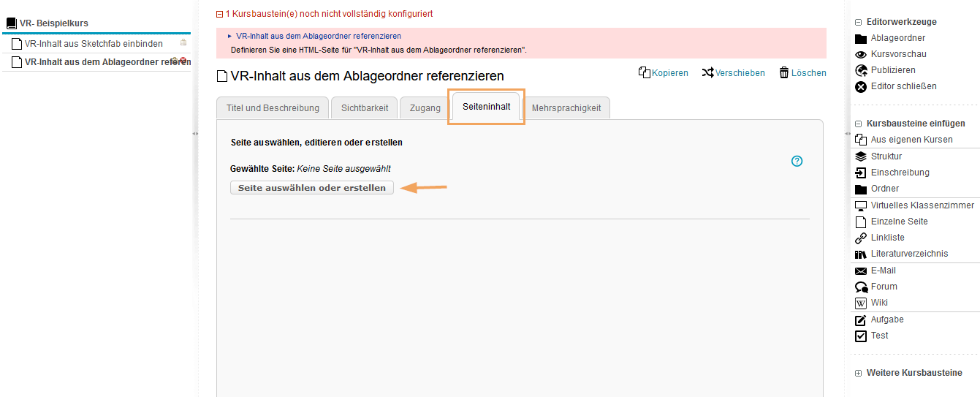This screenshot has height=397, width=980.
Task: Click the Editor schließen link
Action: [903, 86]
